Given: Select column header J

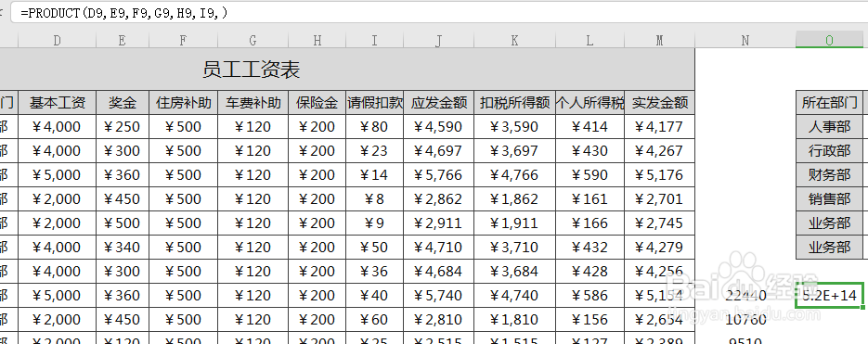Looking at the screenshot, I should 439,40.
